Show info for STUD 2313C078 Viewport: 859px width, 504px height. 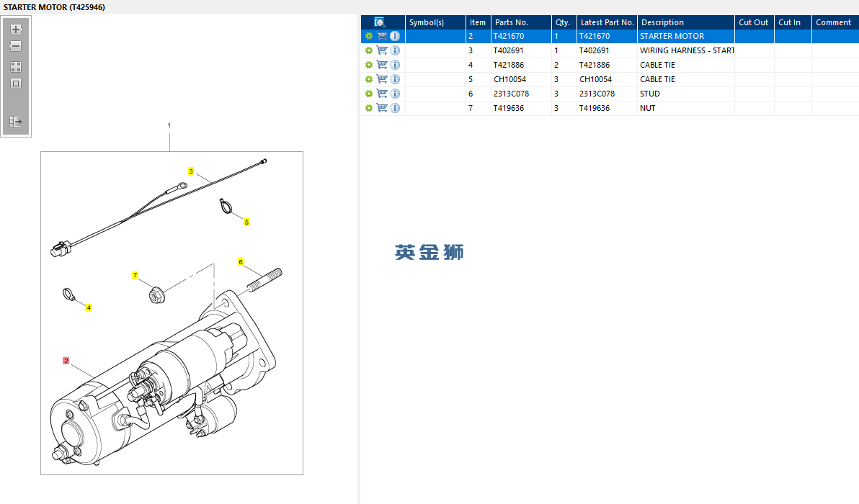[x=395, y=94]
